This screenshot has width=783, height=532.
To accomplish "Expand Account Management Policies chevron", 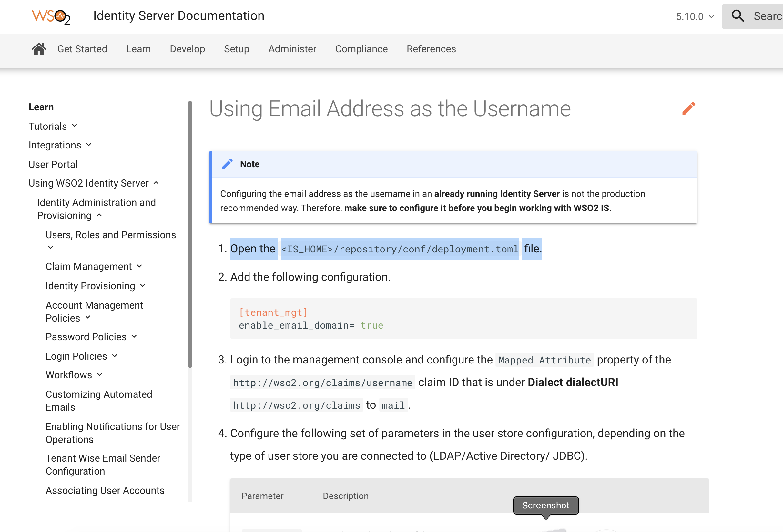I will (x=87, y=317).
